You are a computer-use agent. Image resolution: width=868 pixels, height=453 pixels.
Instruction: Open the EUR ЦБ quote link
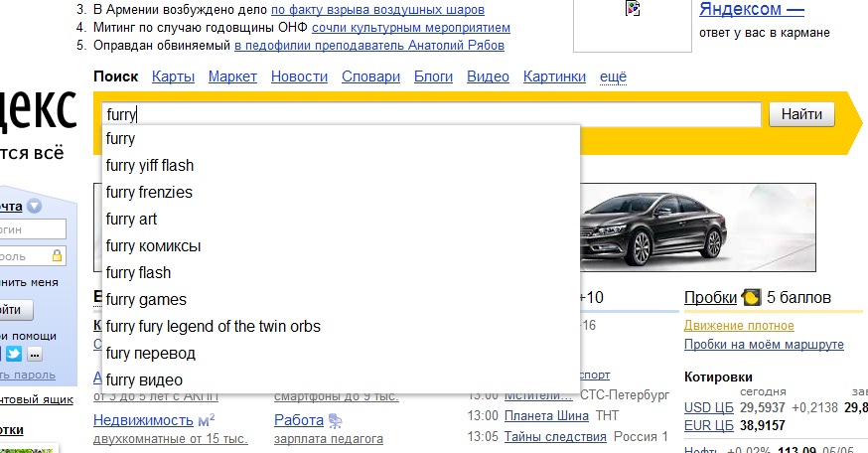coord(708,425)
